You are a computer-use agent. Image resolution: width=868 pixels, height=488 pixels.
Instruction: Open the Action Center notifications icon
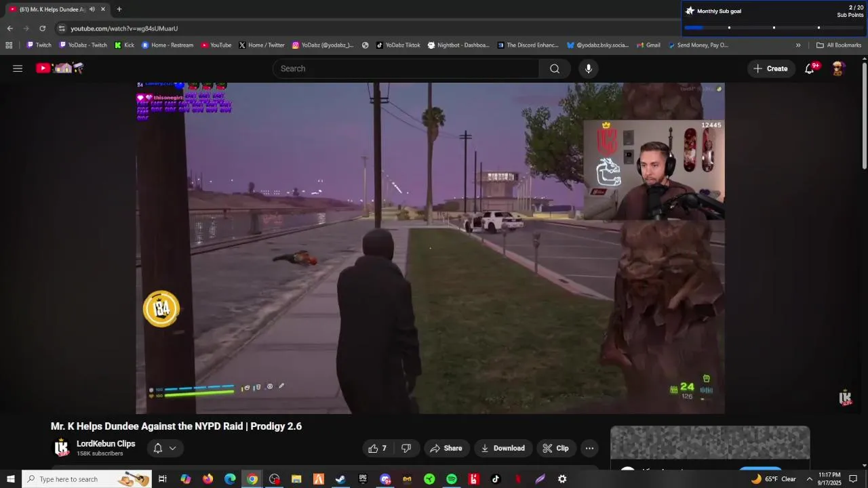coord(853,479)
